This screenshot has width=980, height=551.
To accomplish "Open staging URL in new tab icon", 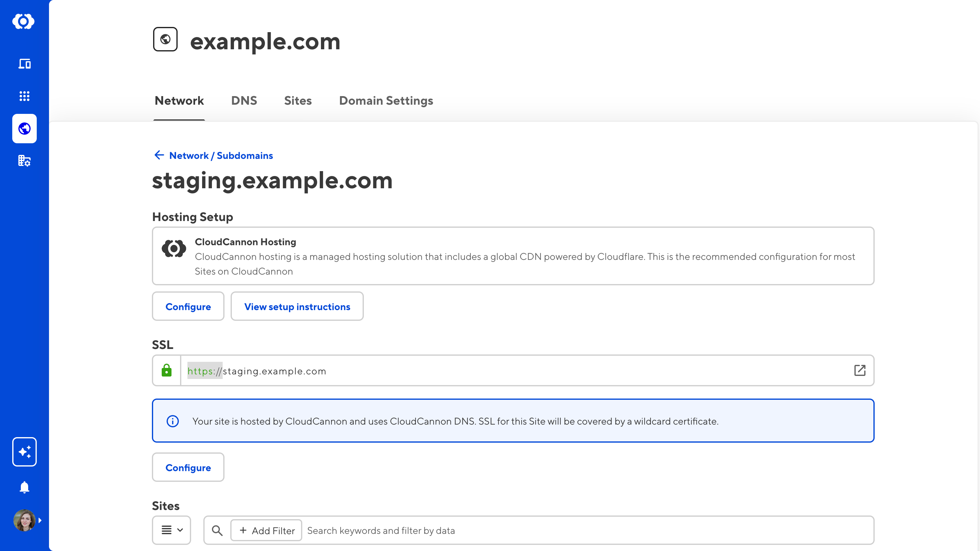I will 859,370.
